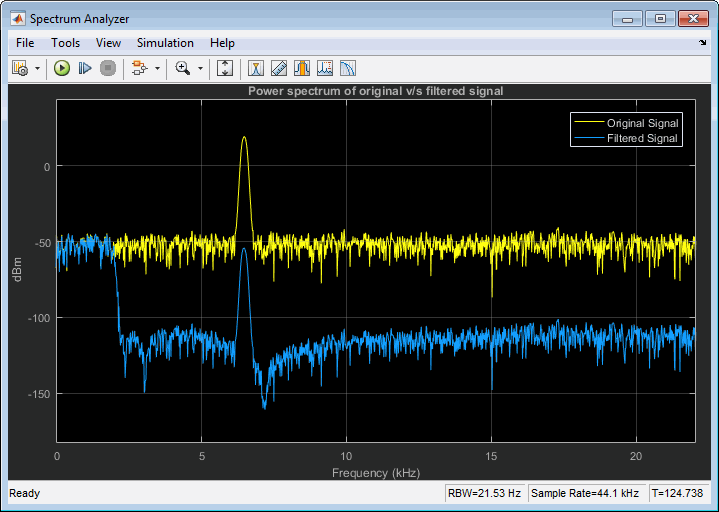Select the Zoom magnifier tool

pos(182,68)
